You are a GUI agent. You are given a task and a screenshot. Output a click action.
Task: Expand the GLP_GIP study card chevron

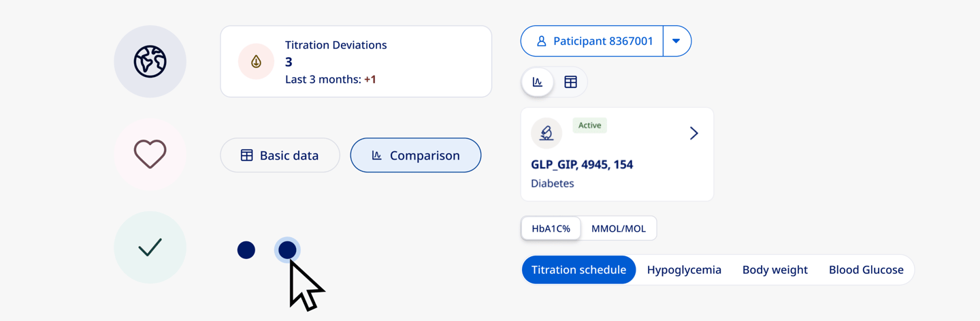click(693, 133)
